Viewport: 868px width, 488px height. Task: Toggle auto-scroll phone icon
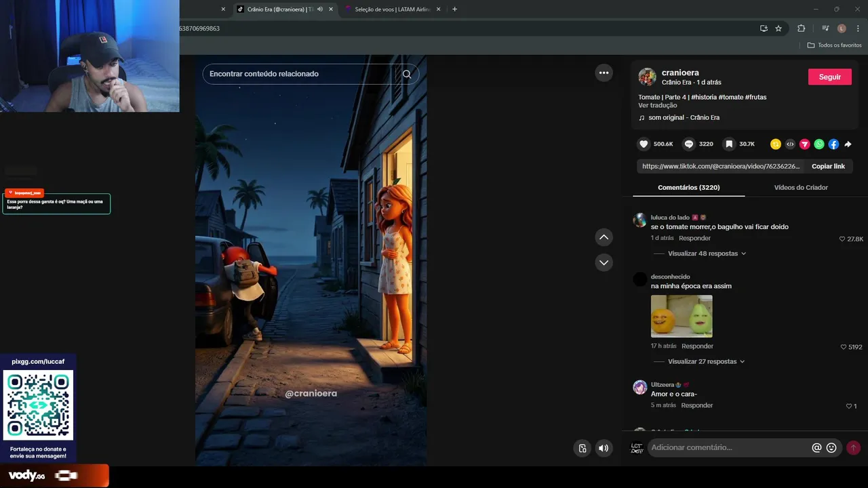pyautogui.click(x=582, y=448)
